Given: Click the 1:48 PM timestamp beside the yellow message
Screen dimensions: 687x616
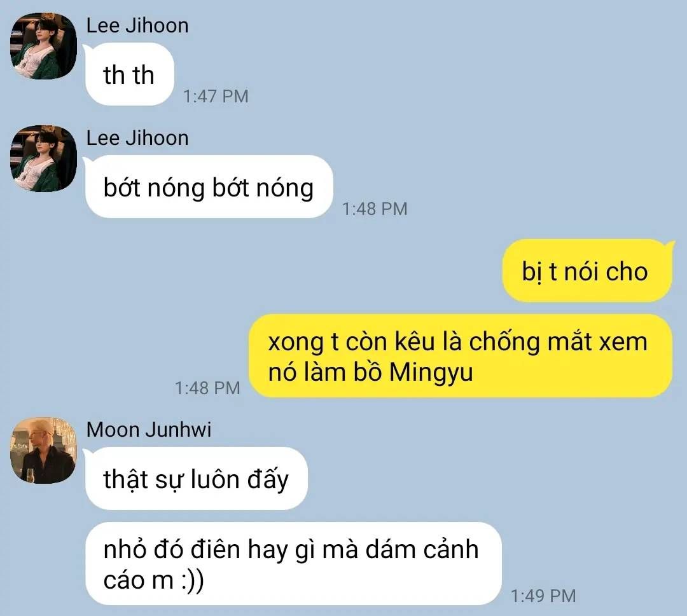Looking at the screenshot, I should (x=207, y=388).
